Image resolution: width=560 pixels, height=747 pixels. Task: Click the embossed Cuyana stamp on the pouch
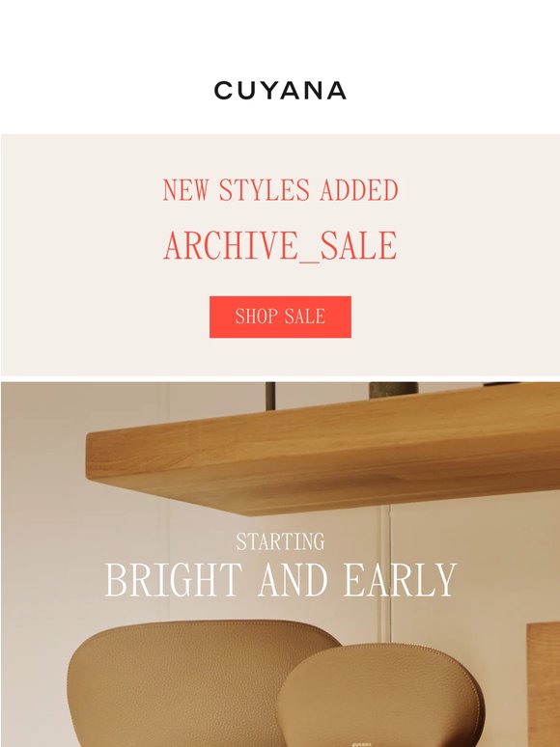(x=362, y=744)
